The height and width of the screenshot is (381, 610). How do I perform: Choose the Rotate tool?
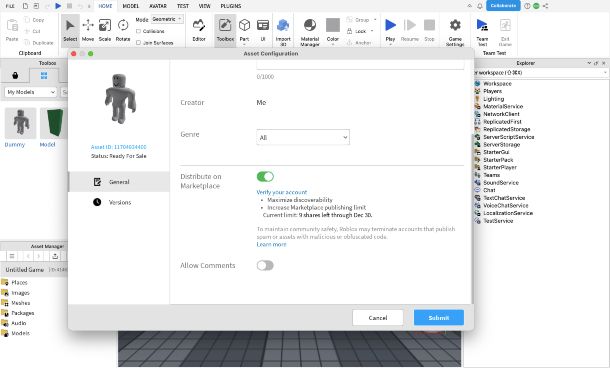[x=123, y=30]
